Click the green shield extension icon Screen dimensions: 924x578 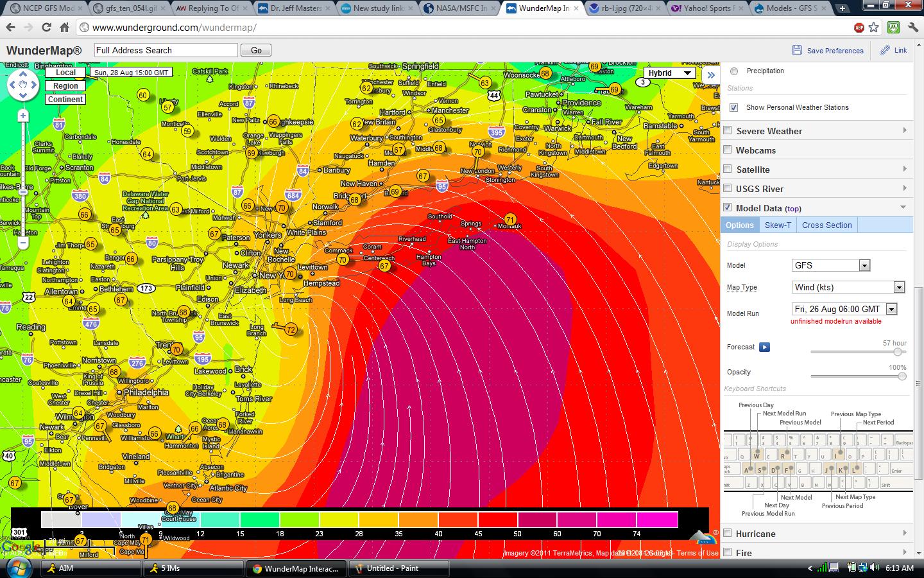[893, 28]
